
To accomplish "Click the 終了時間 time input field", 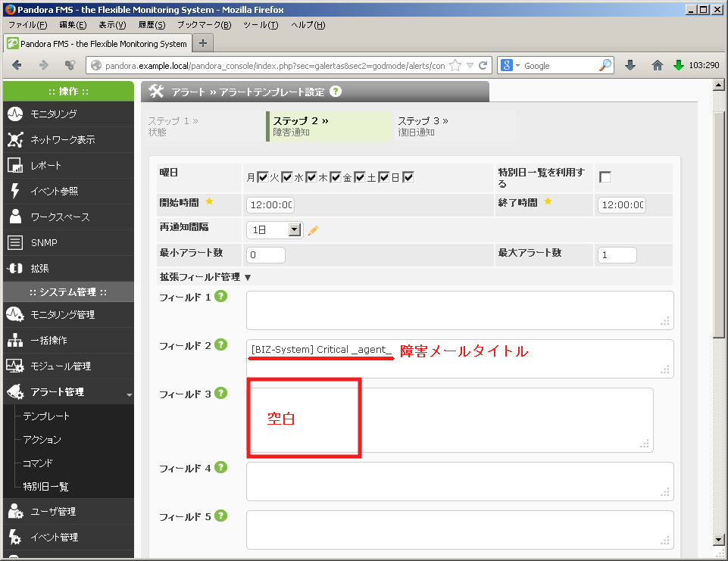I will [x=622, y=205].
